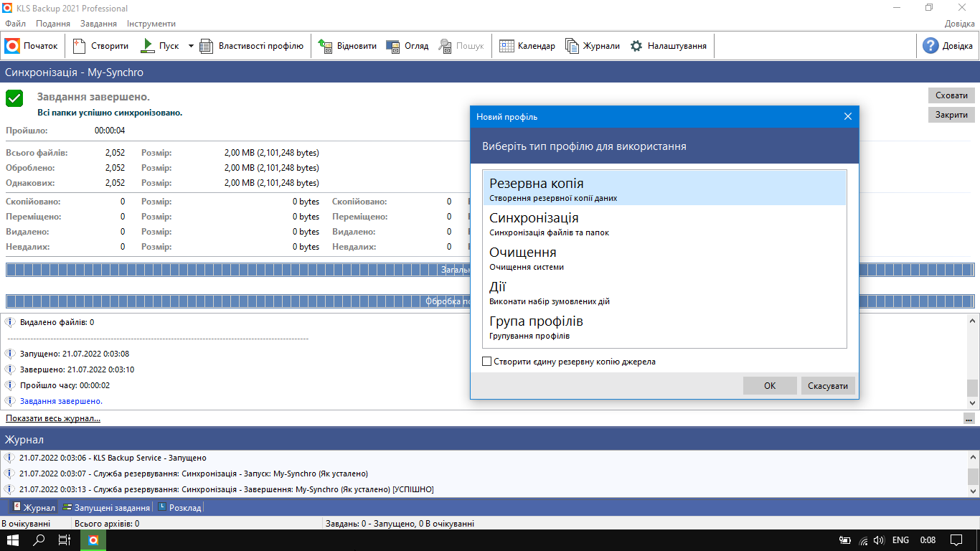This screenshot has width=980, height=551.
Task: Select the Очищення profile type
Action: tap(664, 258)
